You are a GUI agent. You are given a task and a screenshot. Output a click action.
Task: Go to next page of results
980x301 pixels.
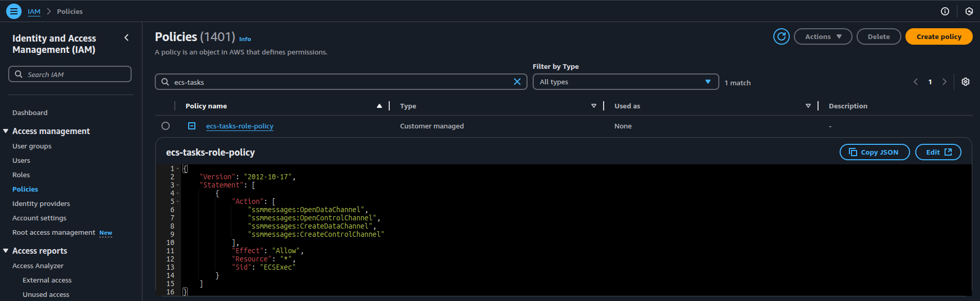(x=944, y=82)
